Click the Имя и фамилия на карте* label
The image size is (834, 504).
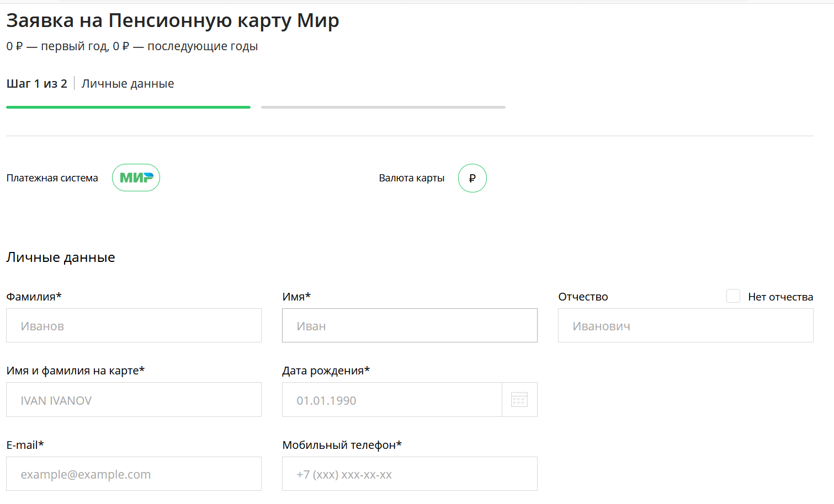click(75, 371)
